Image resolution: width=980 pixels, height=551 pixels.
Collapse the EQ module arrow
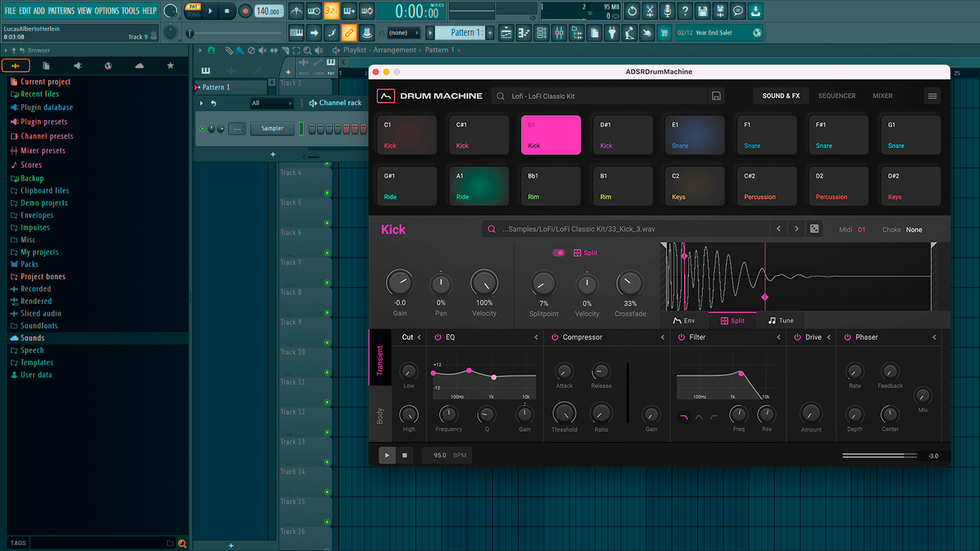pyautogui.click(x=535, y=337)
